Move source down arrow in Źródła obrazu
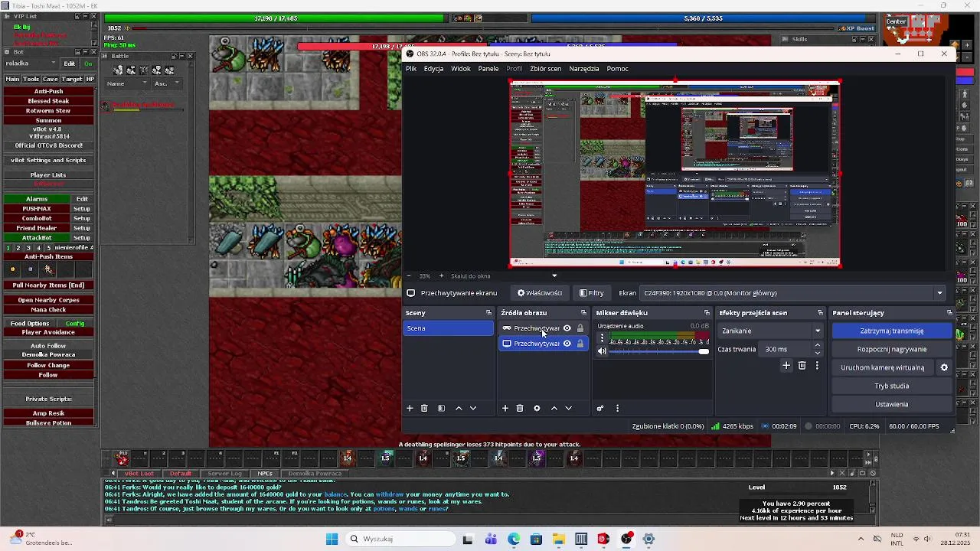 tap(568, 409)
